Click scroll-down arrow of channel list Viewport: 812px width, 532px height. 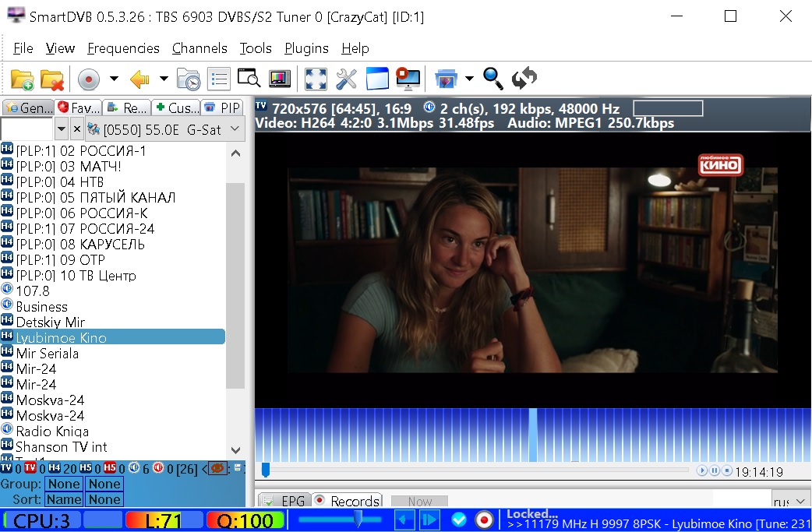point(235,449)
